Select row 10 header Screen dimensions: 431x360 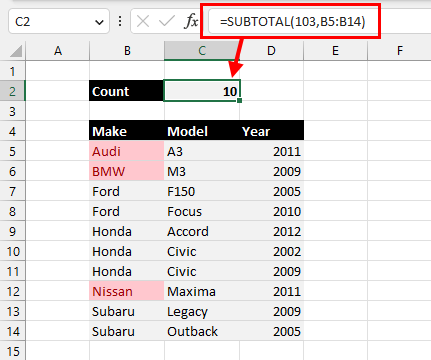tap(13, 251)
